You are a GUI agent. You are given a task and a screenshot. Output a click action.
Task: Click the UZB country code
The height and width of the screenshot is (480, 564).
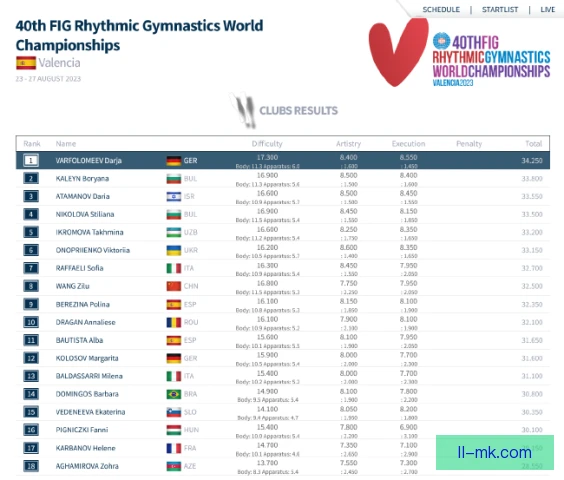click(190, 232)
